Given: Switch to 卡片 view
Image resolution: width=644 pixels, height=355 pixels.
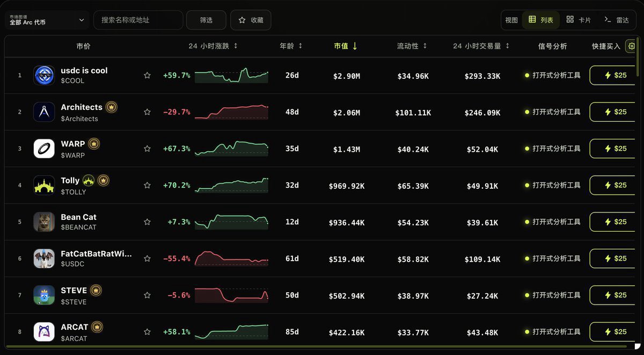Looking at the screenshot, I should point(579,20).
